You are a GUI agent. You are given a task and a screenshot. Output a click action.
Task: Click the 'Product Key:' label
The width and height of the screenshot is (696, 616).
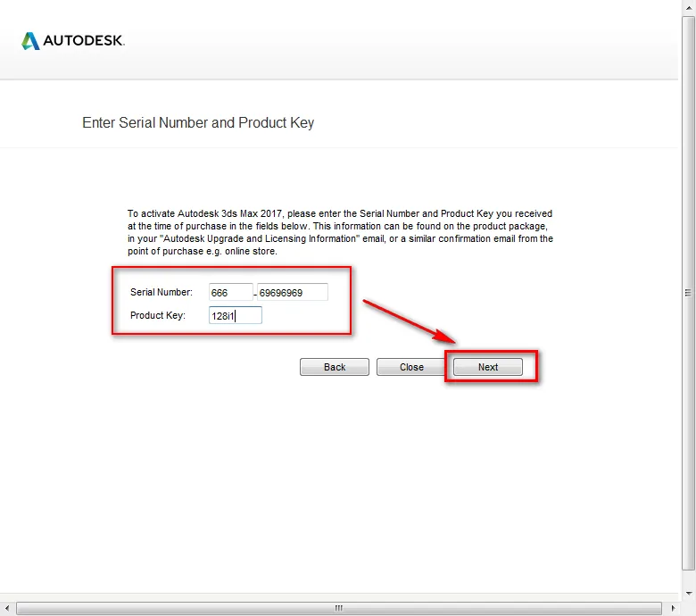[158, 315]
